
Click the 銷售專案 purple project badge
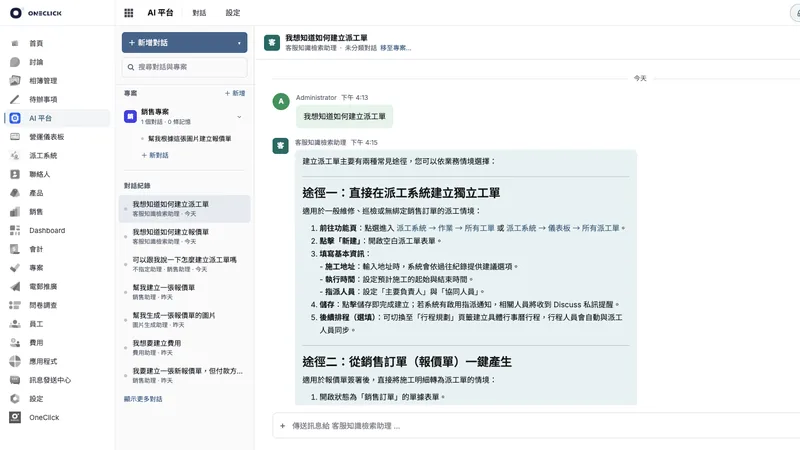tap(130, 116)
